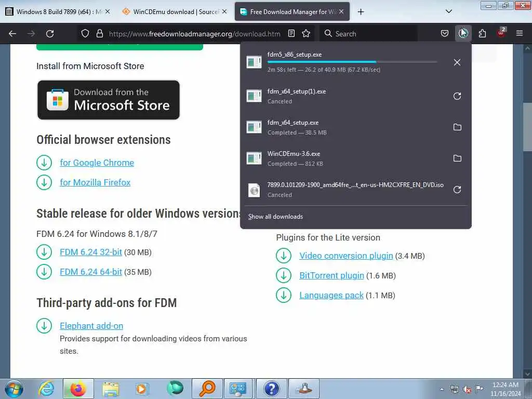Download FDM 6.24 32-bit link

coord(90,252)
